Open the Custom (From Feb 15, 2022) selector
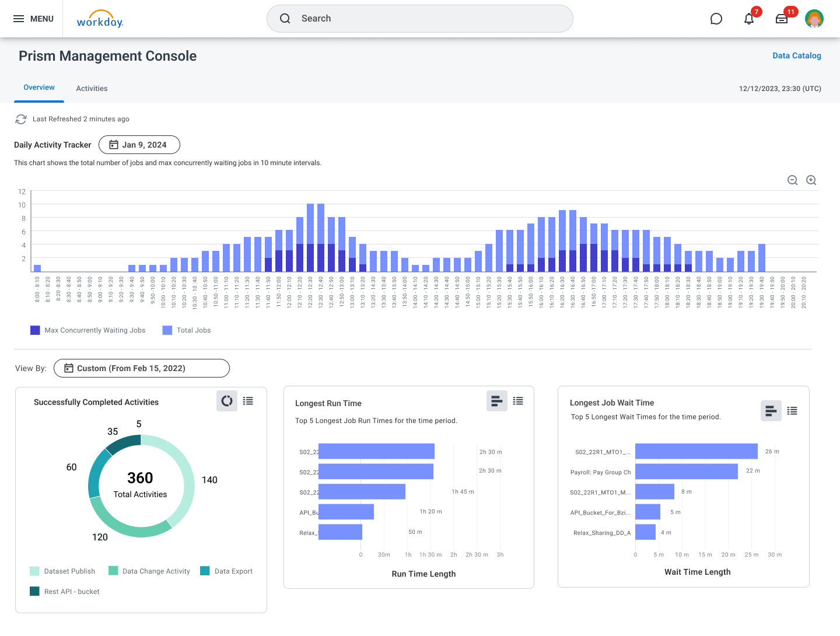 click(142, 368)
